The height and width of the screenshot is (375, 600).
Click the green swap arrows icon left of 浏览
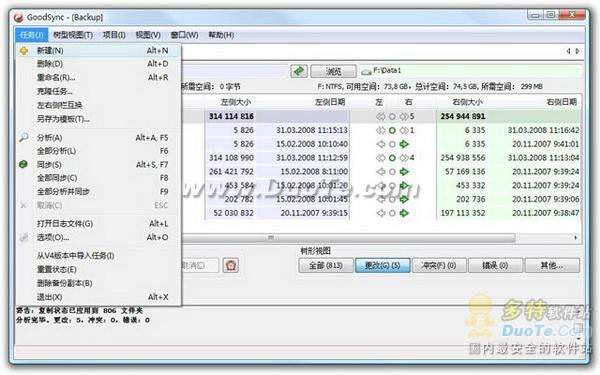pyautogui.click(x=299, y=71)
